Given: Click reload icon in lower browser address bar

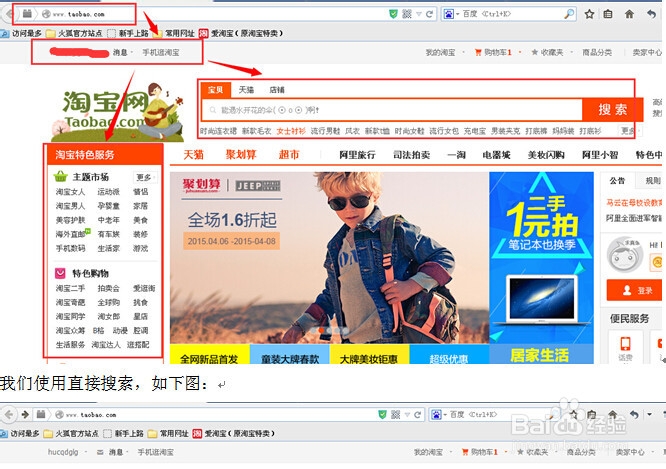Looking at the screenshot, I should [x=418, y=415].
